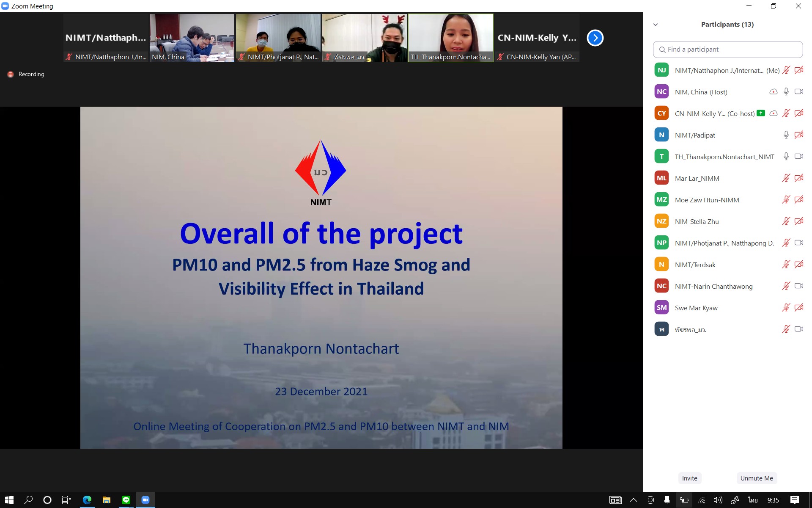Click the red Recording indicator
Viewport: 812px width, 508px height.
(x=11, y=74)
